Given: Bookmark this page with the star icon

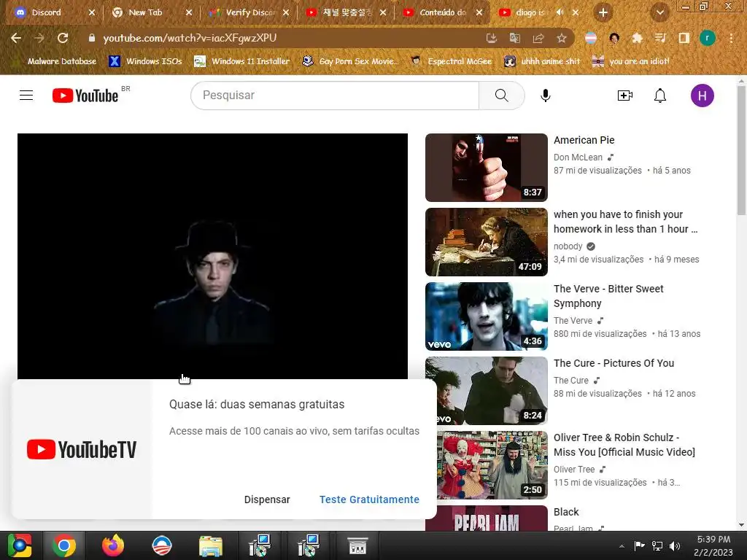Looking at the screenshot, I should (562, 38).
